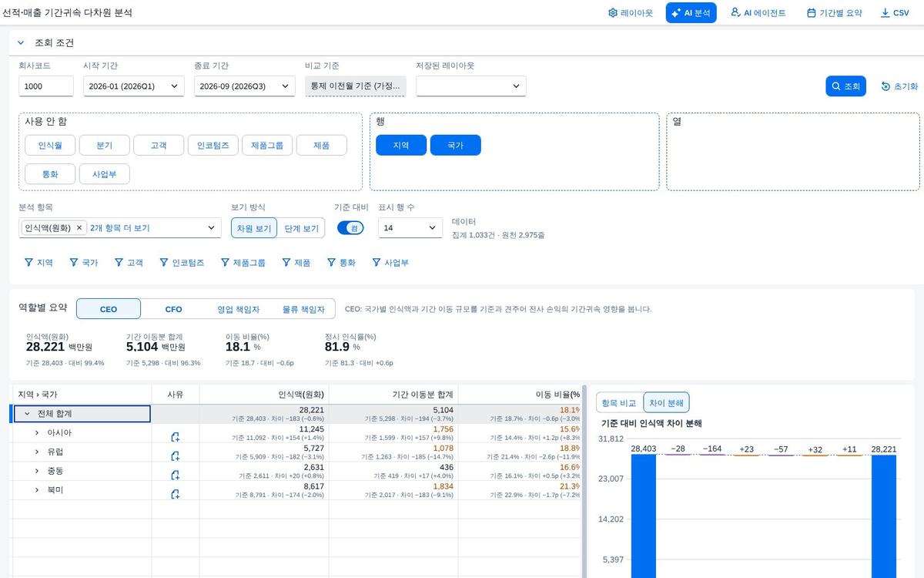This screenshot has width=924, height=578.
Task: Open the 고객 filter
Action: [x=129, y=263]
